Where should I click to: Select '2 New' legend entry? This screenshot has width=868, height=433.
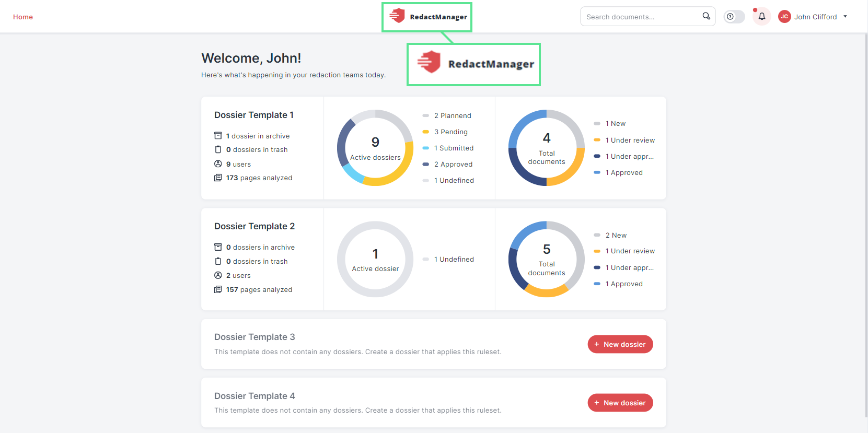[610, 235]
